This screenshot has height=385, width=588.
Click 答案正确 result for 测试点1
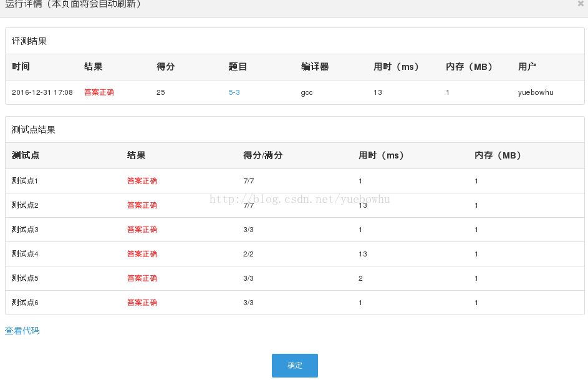coord(142,181)
